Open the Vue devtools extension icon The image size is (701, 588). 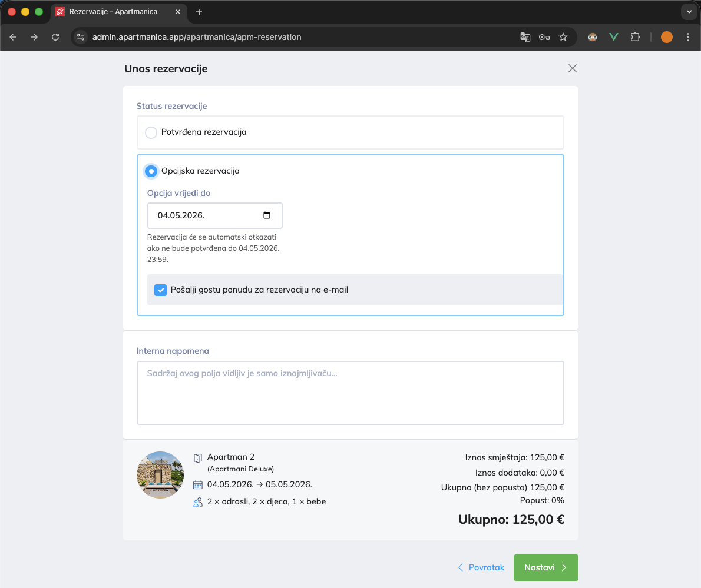614,37
